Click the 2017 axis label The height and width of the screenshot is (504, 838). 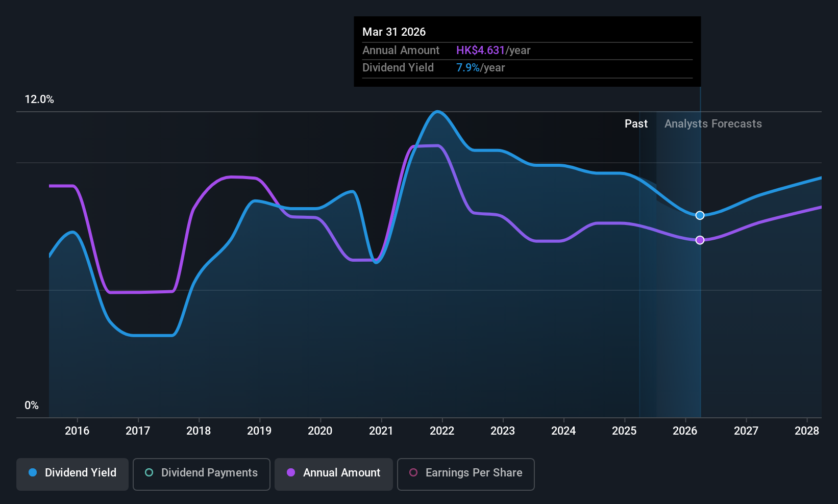click(x=138, y=431)
